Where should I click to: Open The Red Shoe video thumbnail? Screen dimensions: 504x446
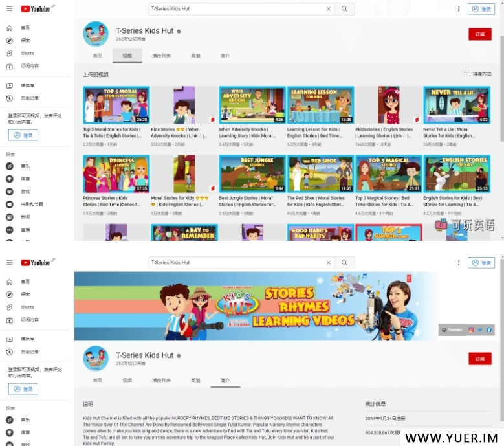point(320,173)
